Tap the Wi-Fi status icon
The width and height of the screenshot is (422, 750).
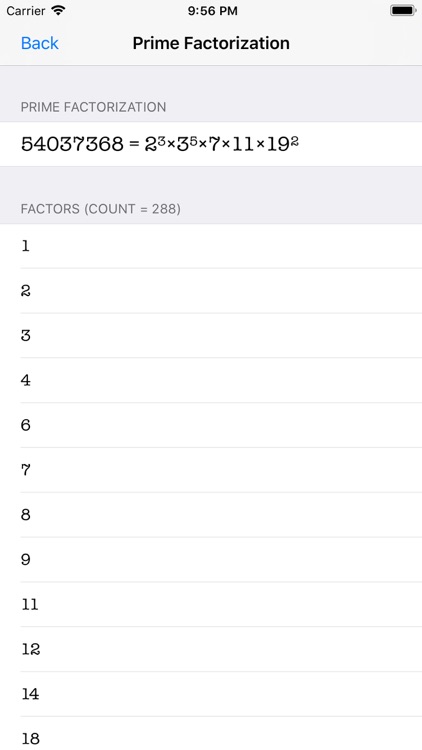[x=58, y=11]
